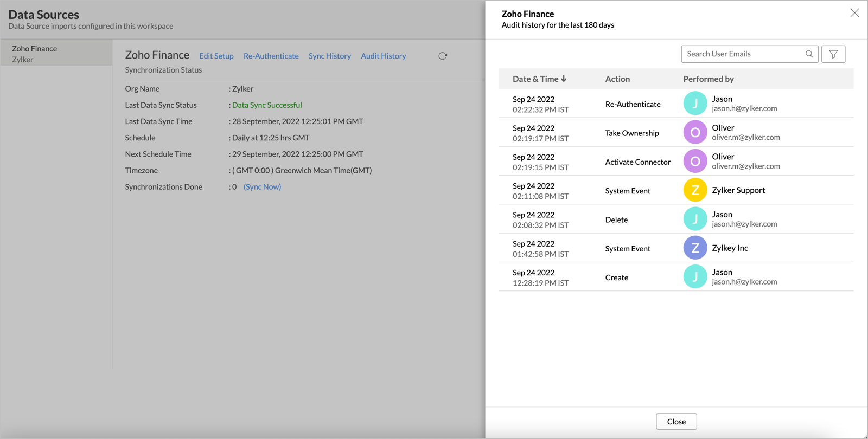Sort by Date & Time column arrow
The width and height of the screenshot is (868, 439).
pos(564,79)
